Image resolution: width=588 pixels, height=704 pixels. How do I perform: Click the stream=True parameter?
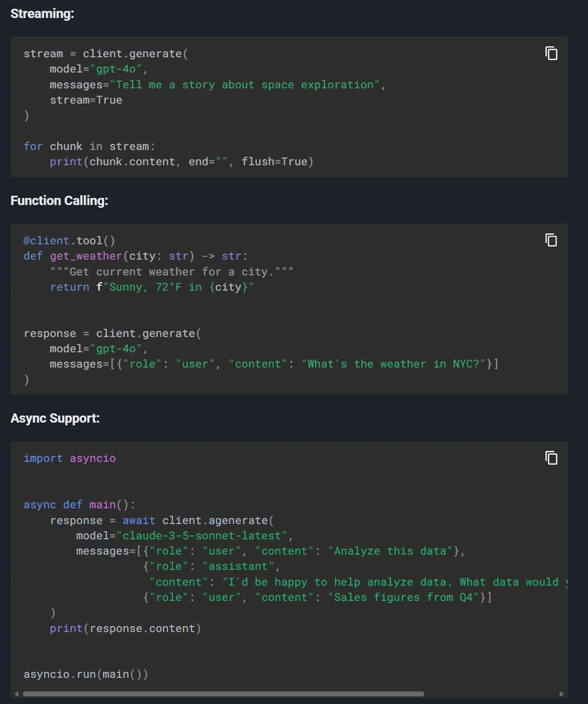tap(86, 100)
